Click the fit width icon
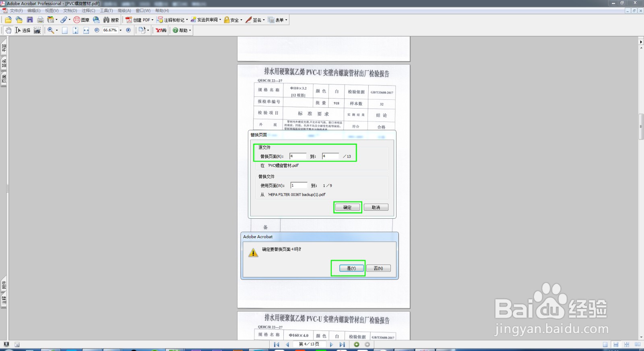 click(x=86, y=30)
